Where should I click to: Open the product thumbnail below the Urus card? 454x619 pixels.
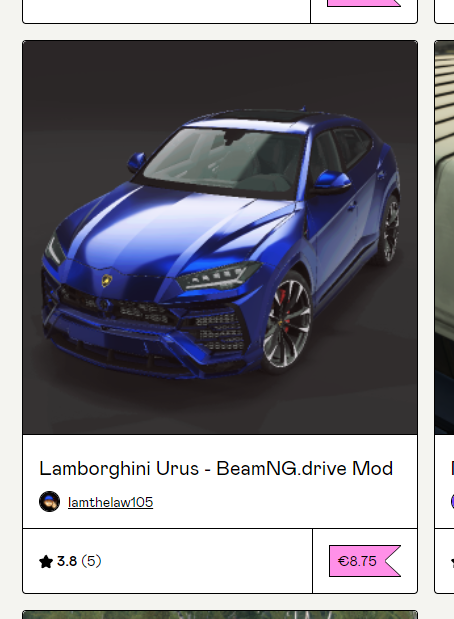click(x=220, y=615)
